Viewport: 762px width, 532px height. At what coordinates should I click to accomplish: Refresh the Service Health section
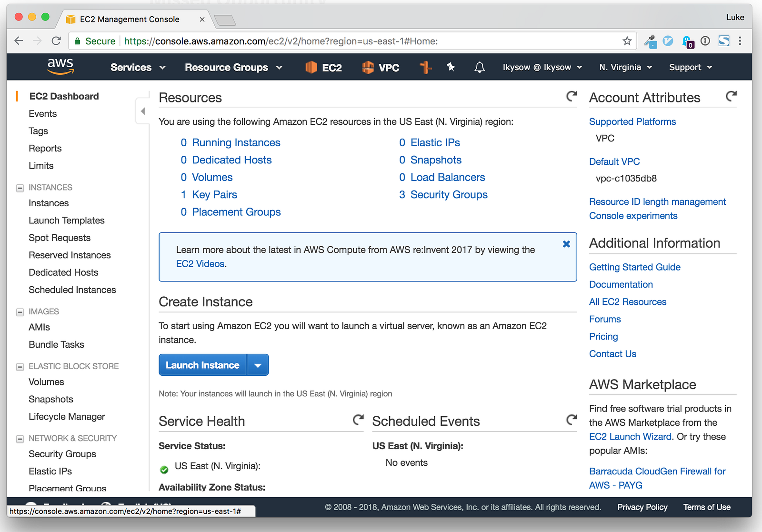[x=358, y=420]
